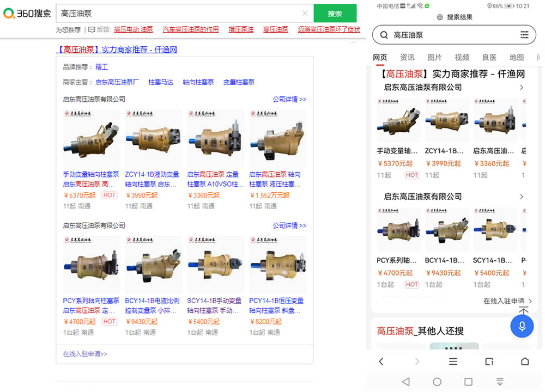Switch to the 图片 tab
The image size is (545, 392).
434,57
